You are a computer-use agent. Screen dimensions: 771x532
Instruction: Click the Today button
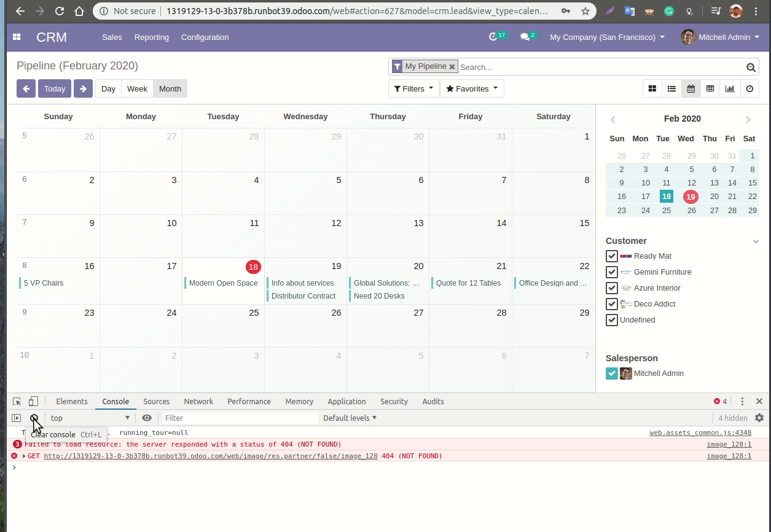[54, 88]
